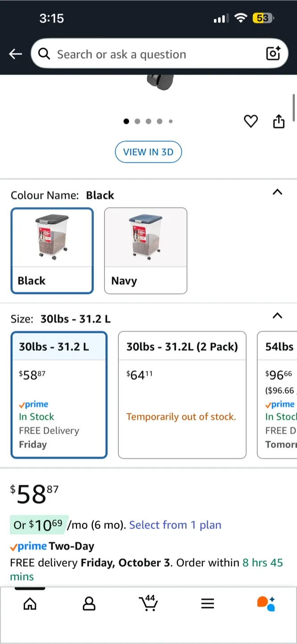Tap the search input field
The width and height of the screenshot is (297, 644).
(x=152, y=54)
